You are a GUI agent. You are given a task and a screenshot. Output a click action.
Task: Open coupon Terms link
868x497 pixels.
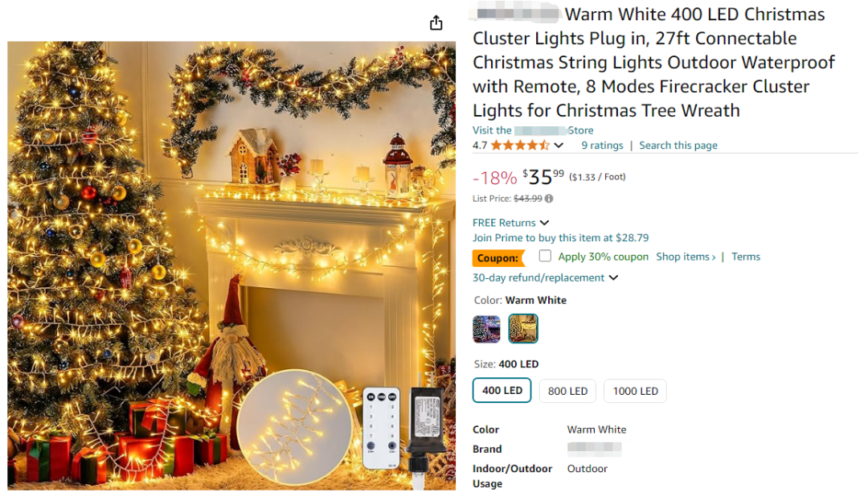coord(746,257)
